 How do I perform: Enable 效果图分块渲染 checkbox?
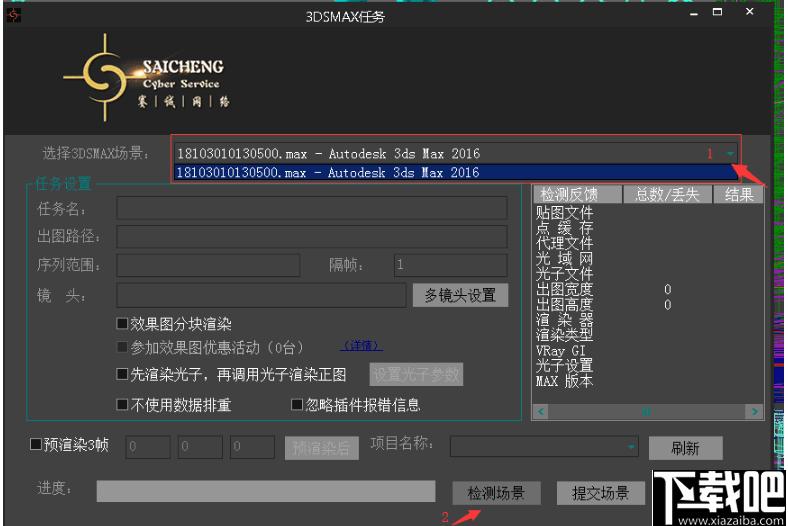pyautogui.click(x=122, y=324)
